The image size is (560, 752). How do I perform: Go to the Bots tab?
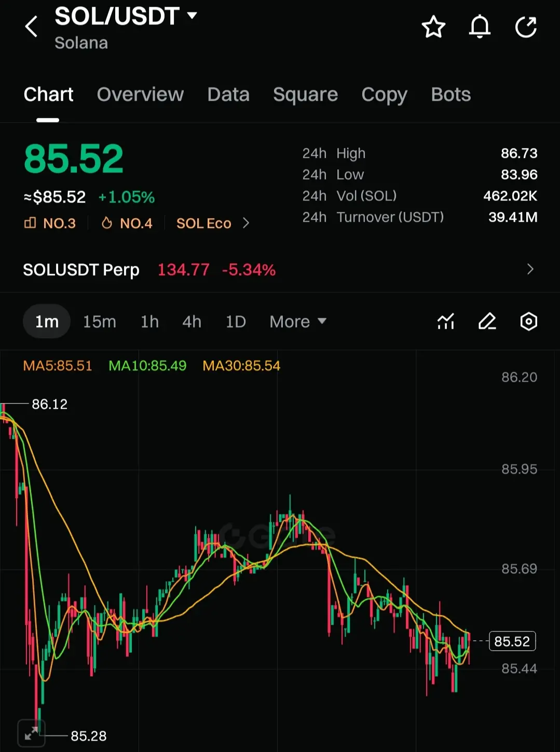tap(450, 95)
